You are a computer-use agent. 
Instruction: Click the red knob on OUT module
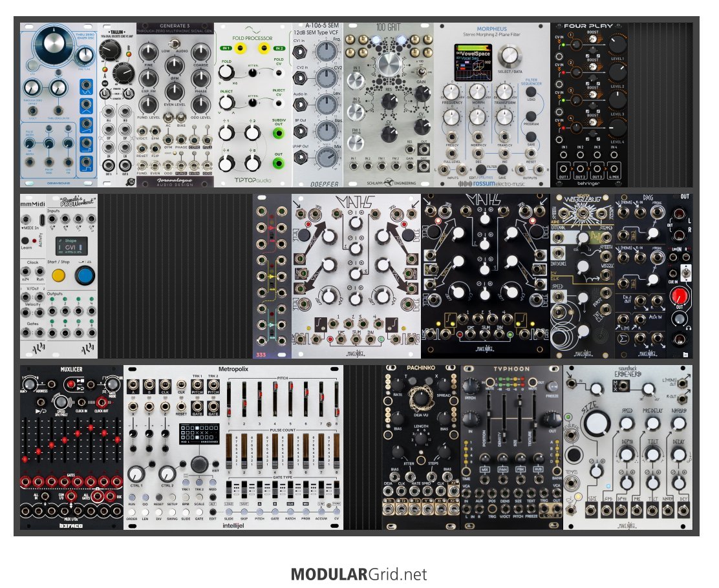679,296
